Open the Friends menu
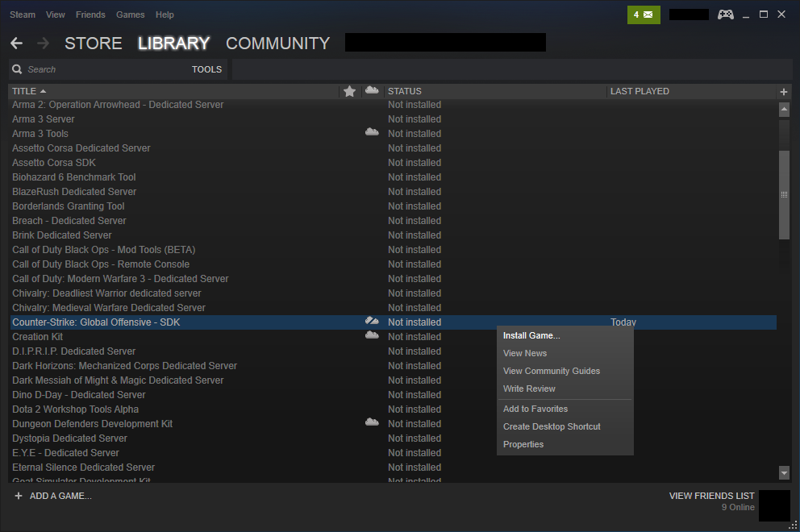800x532 pixels. click(90, 15)
